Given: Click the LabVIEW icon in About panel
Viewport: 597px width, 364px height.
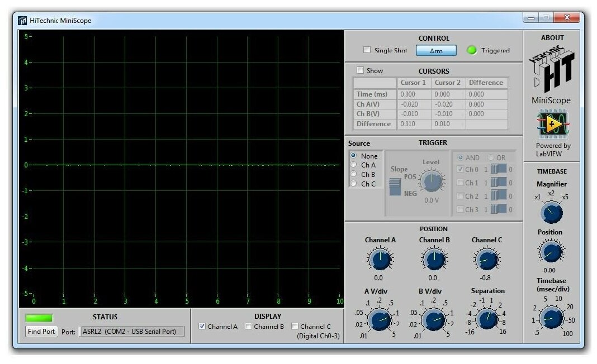Looking at the screenshot, I should tap(552, 124).
